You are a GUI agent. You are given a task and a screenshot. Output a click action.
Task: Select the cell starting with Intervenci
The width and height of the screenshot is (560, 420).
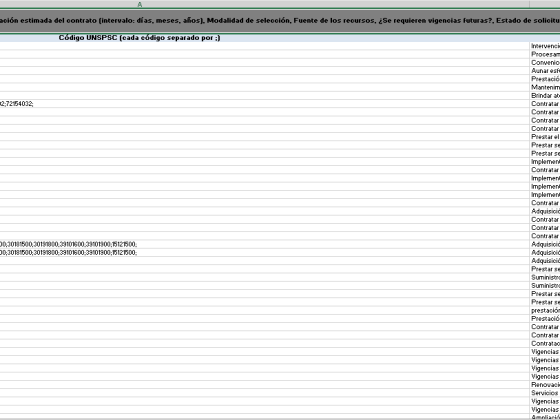click(x=545, y=46)
